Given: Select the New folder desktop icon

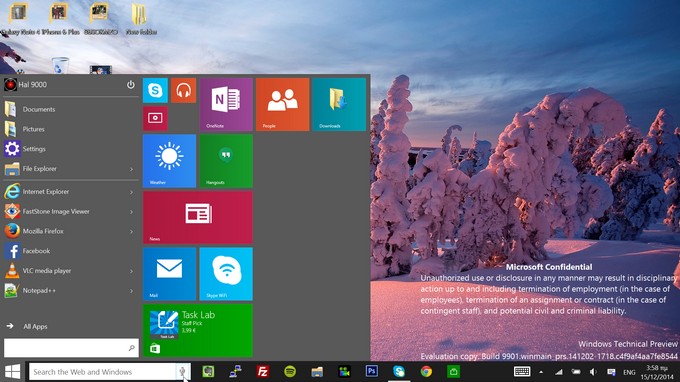Looking at the screenshot, I should [x=141, y=19].
